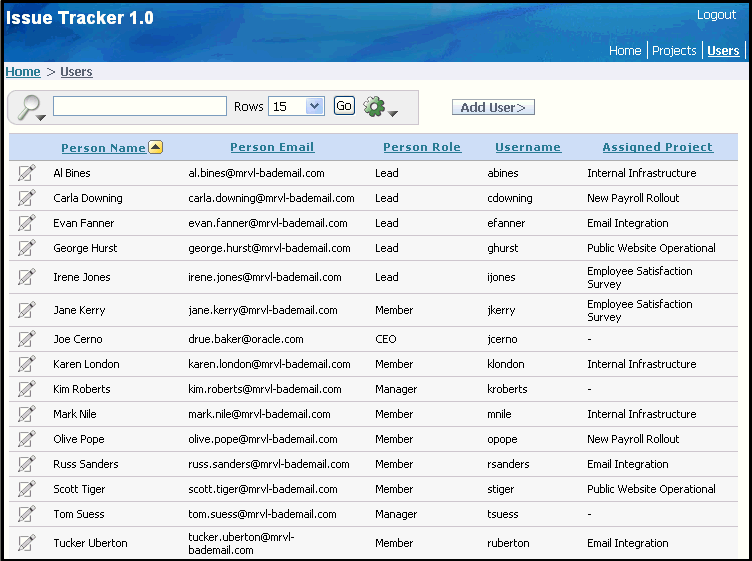Open the magnifying glass search column menu
The image size is (752, 561).
(x=31, y=107)
